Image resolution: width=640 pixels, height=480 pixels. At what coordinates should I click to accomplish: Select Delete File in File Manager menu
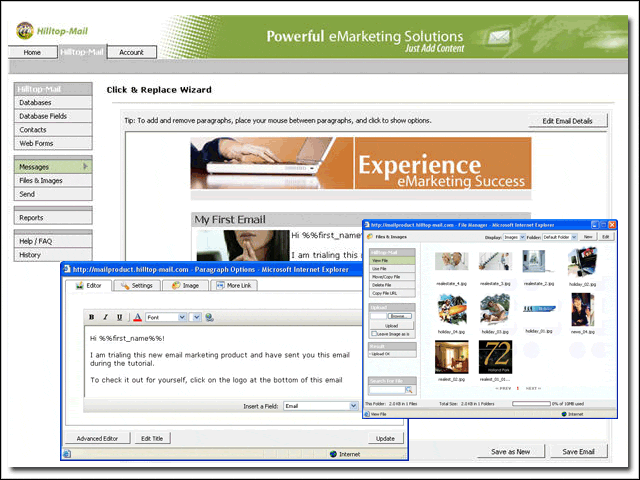(392, 285)
